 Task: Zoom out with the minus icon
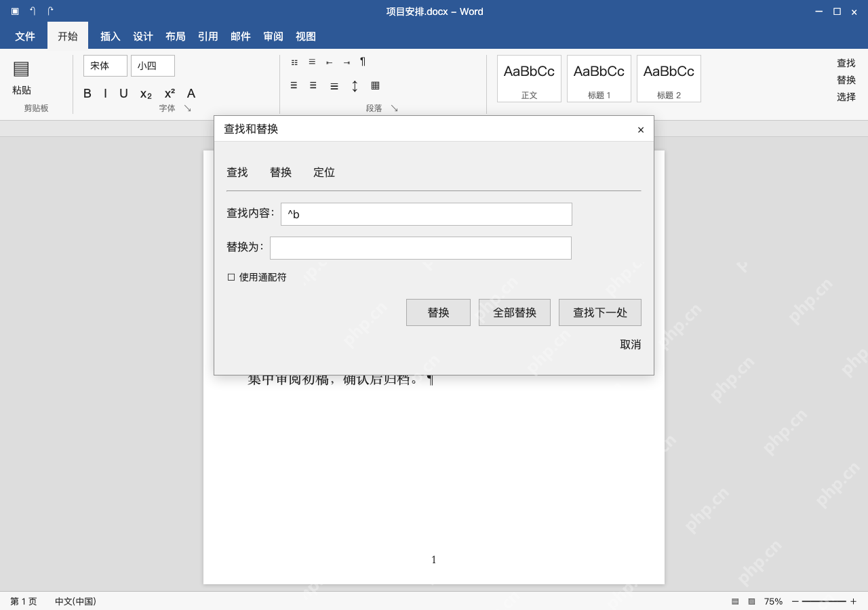795,601
